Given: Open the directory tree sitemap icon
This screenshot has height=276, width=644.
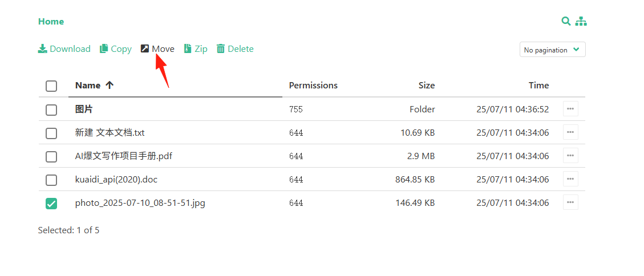Looking at the screenshot, I should [x=581, y=21].
